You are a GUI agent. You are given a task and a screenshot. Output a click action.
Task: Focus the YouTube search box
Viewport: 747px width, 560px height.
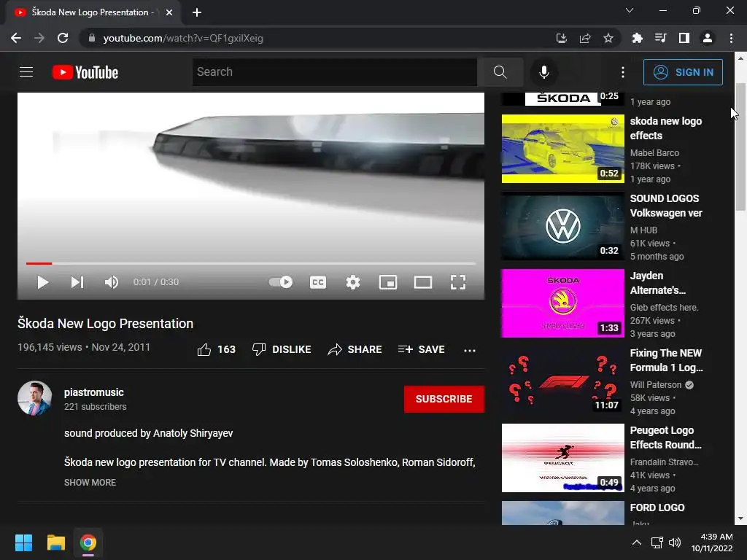coord(334,72)
